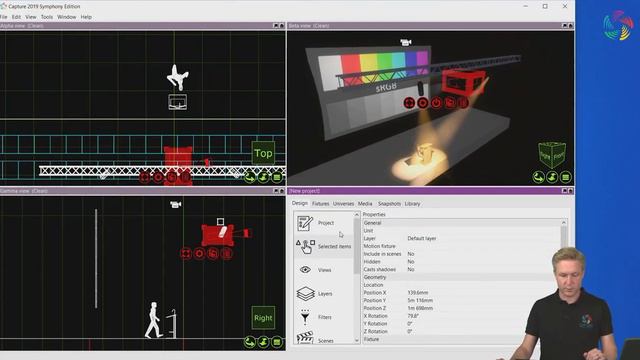Click the red power handle in Beta view
Viewport: 640px width, 360px height.
click(436, 103)
